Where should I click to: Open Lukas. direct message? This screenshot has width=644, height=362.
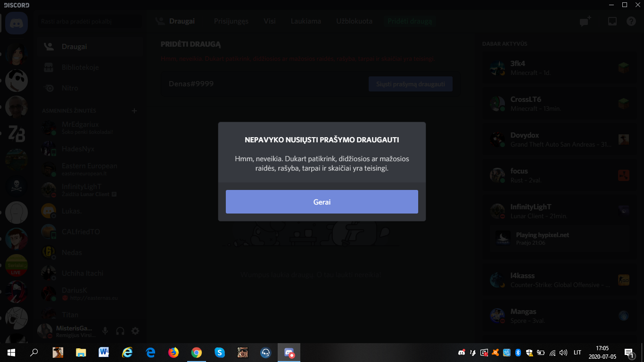pyautogui.click(x=90, y=211)
